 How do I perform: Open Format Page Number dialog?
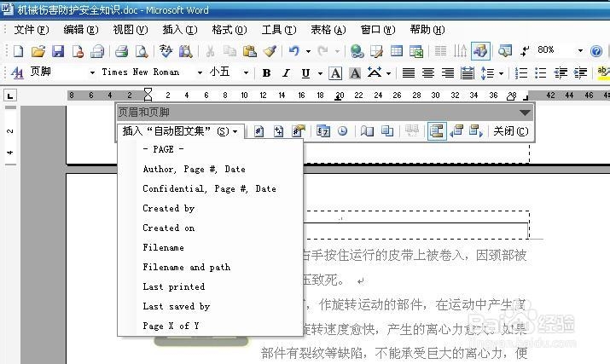pos(298,131)
